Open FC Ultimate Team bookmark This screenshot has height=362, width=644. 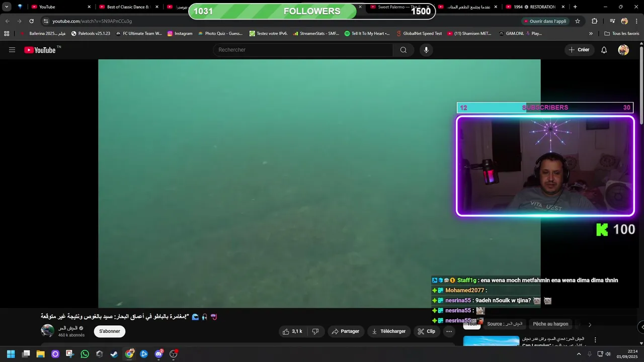click(x=139, y=34)
